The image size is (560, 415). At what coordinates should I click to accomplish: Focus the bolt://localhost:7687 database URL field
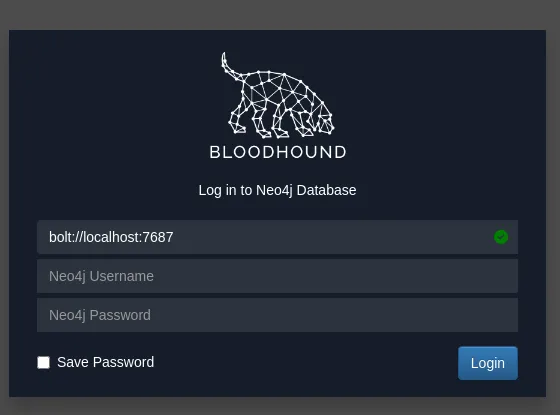[278, 237]
